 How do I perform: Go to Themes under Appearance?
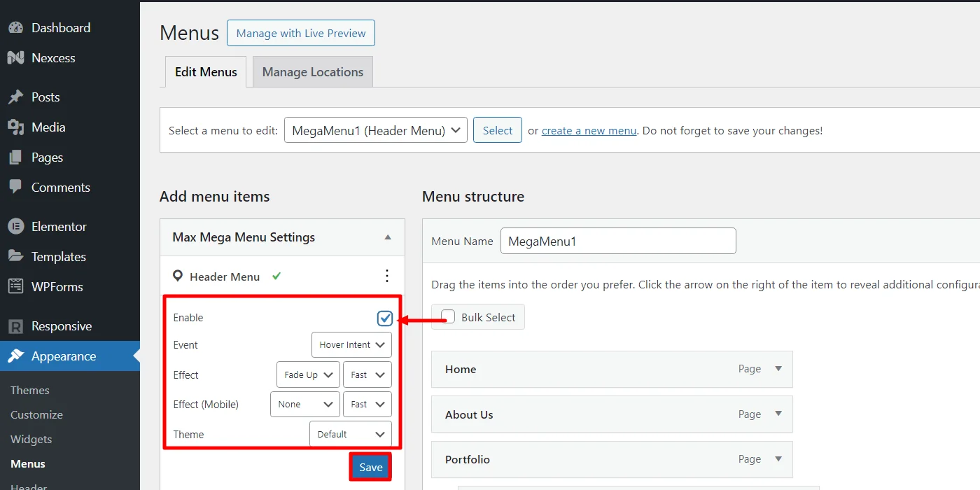(30, 390)
